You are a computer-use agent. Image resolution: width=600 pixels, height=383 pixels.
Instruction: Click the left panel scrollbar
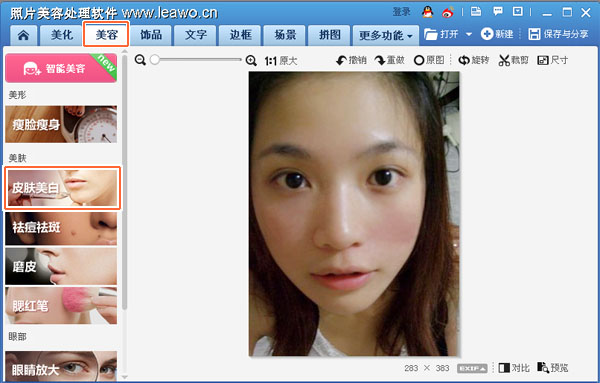(125, 182)
